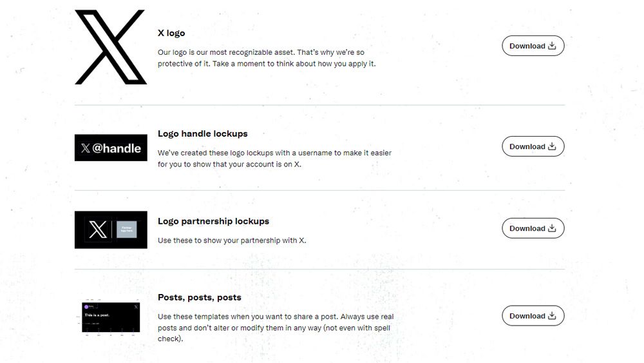Click the small X icon in the partnership lockup thumbnail
Viewport: 644px width, 363px height.
[x=97, y=230]
